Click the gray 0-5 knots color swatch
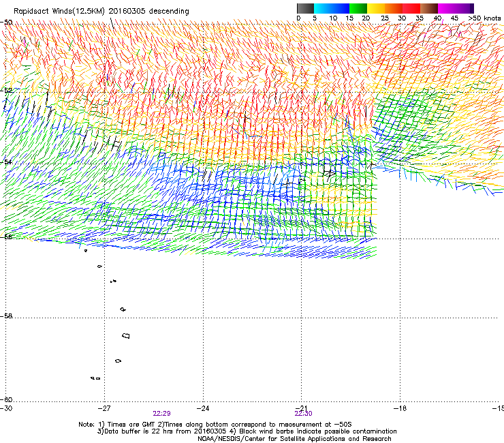The height and width of the screenshot is (443, 504). pos(305,8)
